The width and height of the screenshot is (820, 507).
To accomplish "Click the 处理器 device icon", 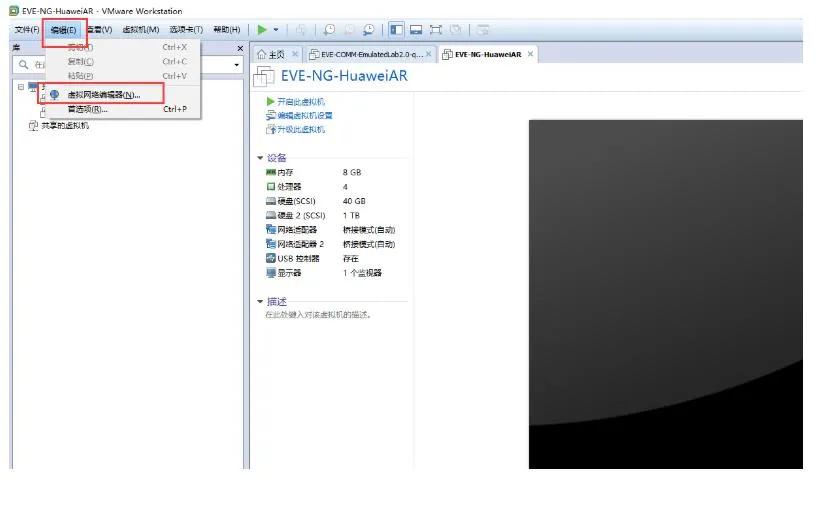I will click(270, 187).
